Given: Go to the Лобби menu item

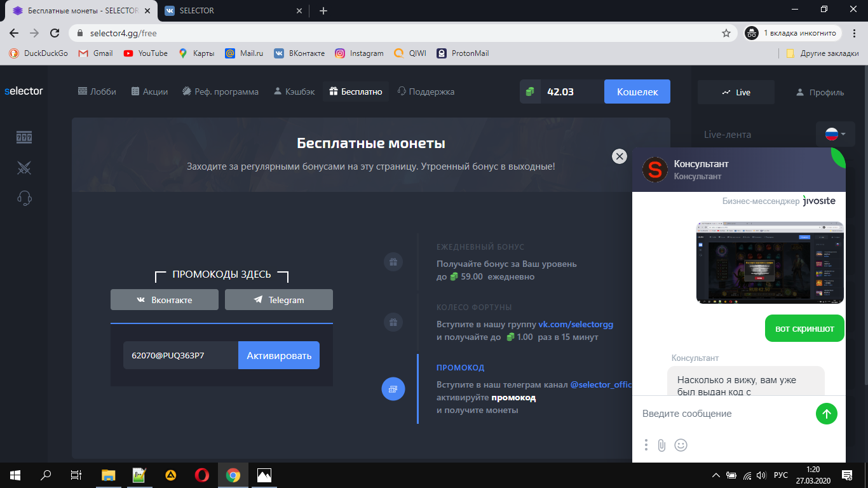Looking at the screenshot, I should (97, 91).
